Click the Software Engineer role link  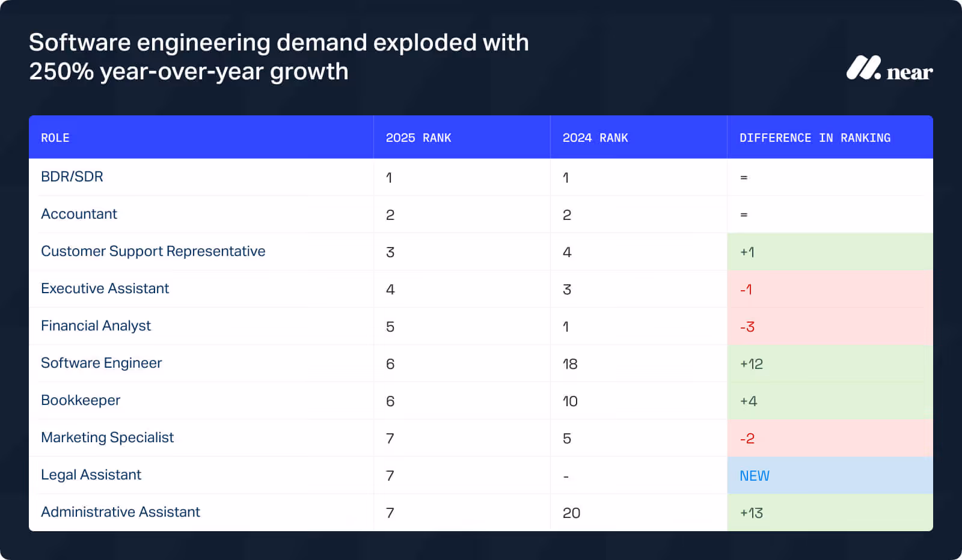(101, 363)
